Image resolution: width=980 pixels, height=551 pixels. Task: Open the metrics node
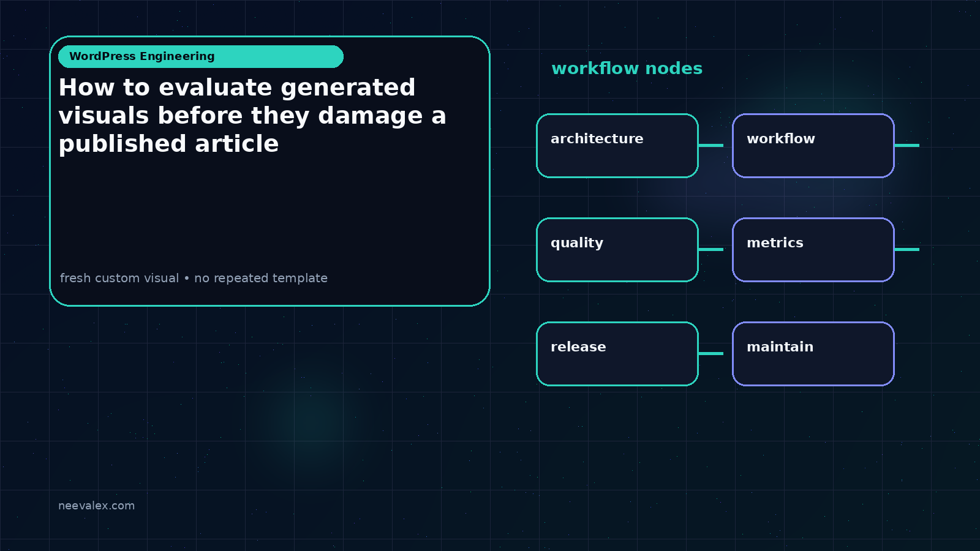pyautogui.click(x=813, y=250)
